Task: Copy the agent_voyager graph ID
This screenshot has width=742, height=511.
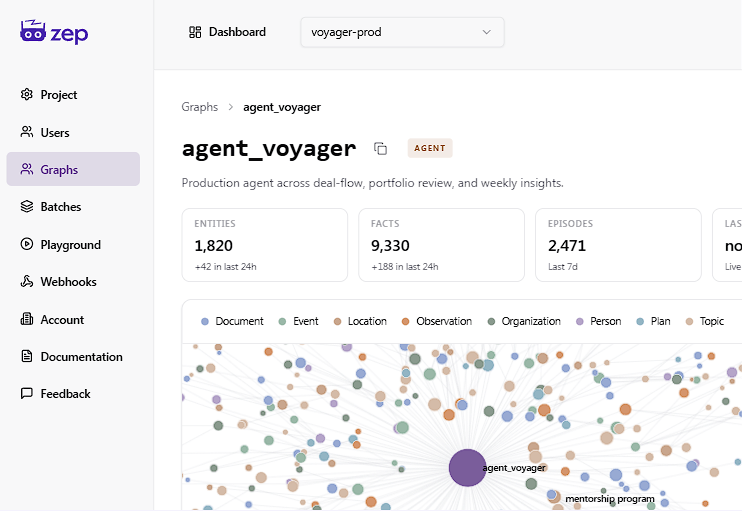Action: tap(380, 149)
